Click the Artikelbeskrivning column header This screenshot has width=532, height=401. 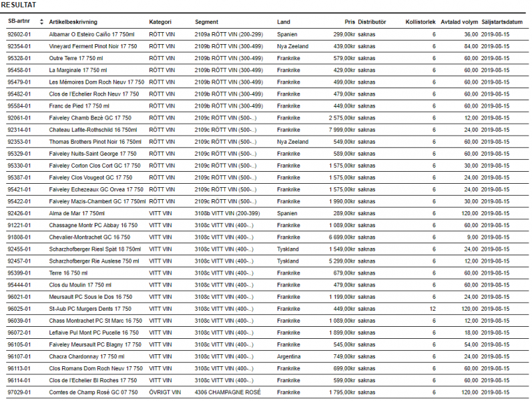73,22
